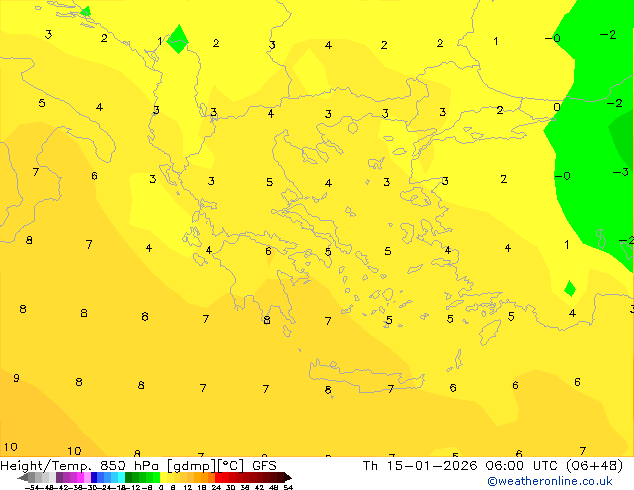Image resolution: width=634 pixels, height=490 pixels.
Task: Click the '-3' value in eastern green area
Action: [620, 172]
